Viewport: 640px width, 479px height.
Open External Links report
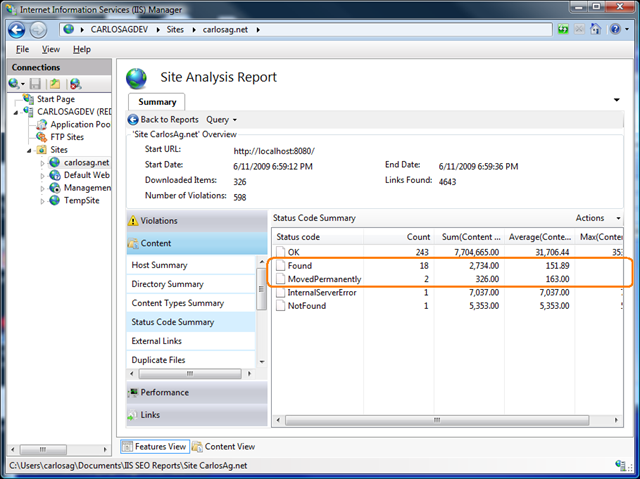point(191,341)
